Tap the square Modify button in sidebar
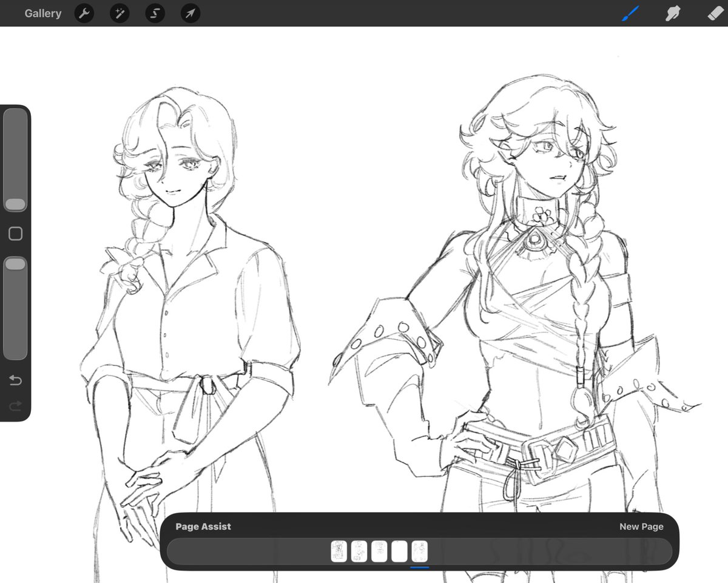The height and width of the screenshot is (583, 728). click(x=15, y=234)
